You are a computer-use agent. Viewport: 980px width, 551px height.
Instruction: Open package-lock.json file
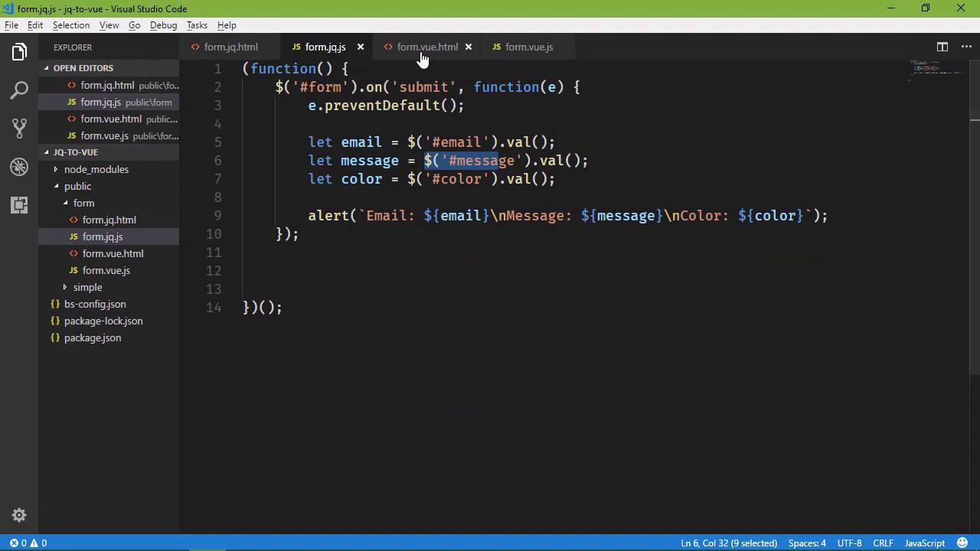point(109,321)
